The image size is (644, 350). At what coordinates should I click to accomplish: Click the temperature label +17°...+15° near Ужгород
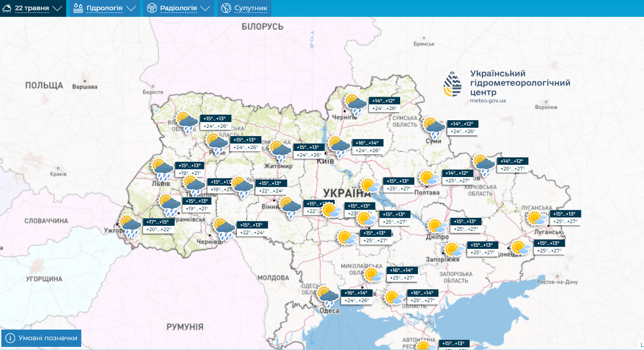tap(159, 222)
